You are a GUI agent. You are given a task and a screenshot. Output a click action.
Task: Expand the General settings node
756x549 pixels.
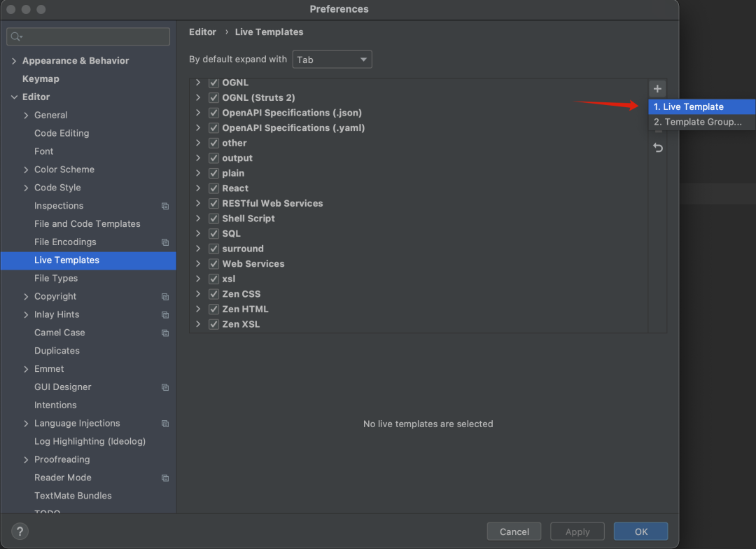[26, 116]
